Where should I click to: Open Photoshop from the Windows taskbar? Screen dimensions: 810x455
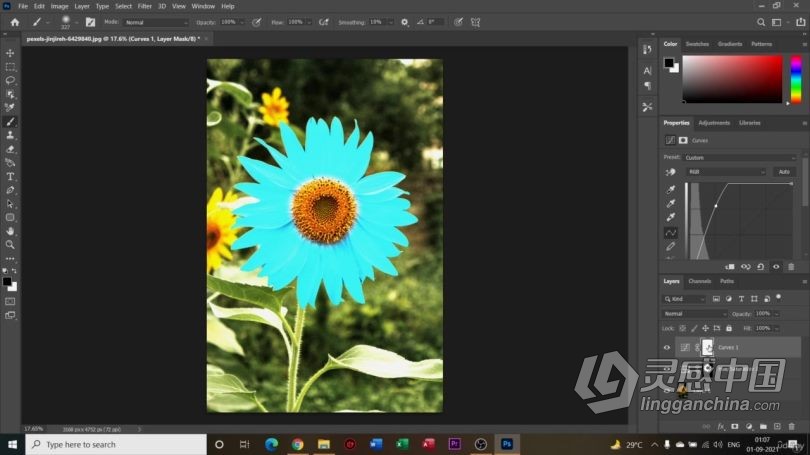click(507, 444)
